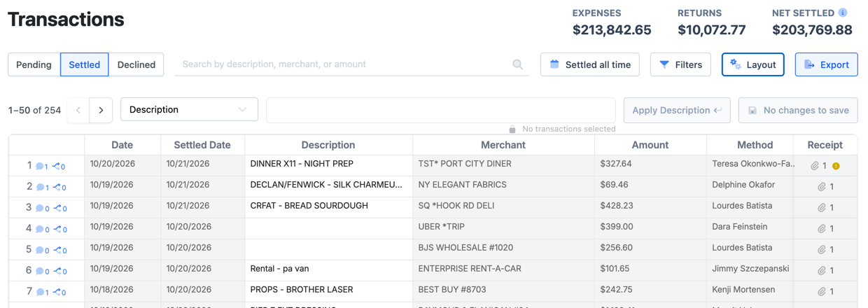The height and width of the screenshot is (308, 868).
Task: Open the Description field dropdown
Action: 189,109
